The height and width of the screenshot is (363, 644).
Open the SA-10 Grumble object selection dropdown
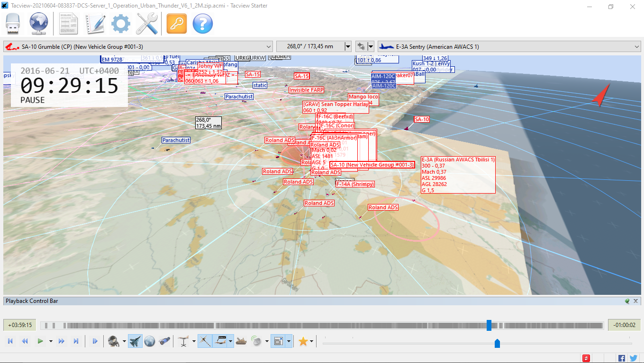138,46
